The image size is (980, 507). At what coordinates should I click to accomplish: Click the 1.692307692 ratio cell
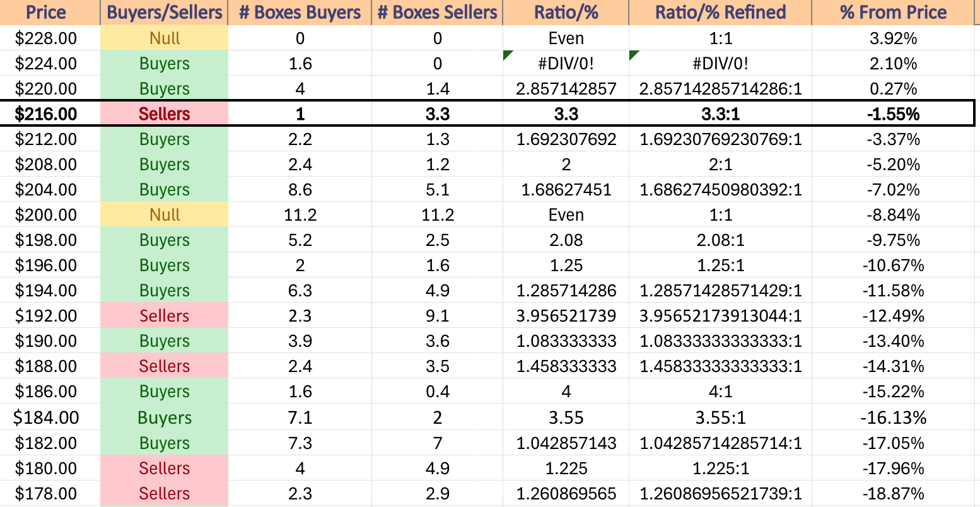click(566, 139)
